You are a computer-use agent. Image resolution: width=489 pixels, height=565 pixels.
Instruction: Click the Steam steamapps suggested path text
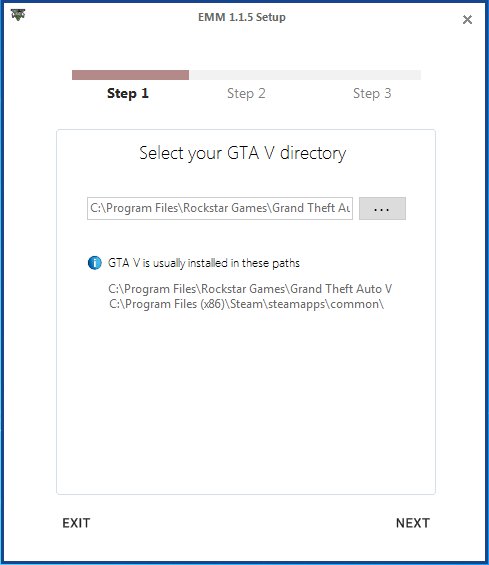(246, 304)
